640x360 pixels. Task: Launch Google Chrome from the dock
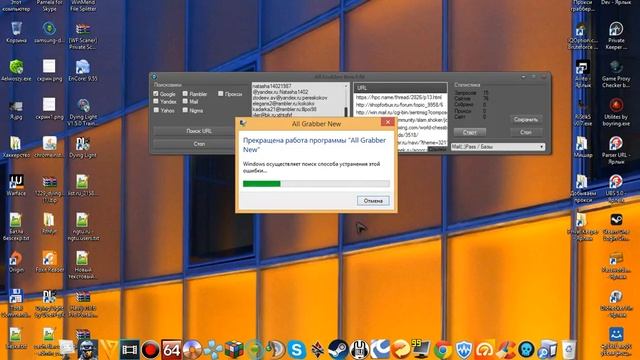[442, 350]
